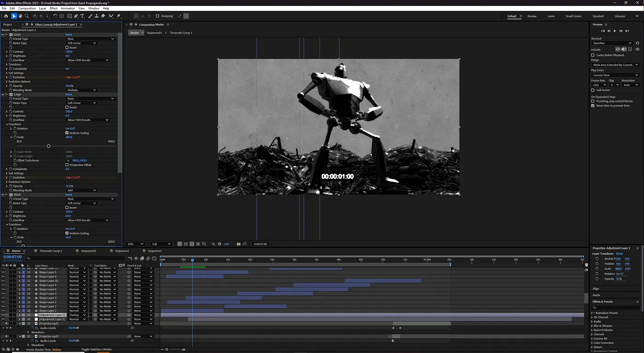
Task: Select the Rectangle shape tool
Action: [x=69, y=16]
